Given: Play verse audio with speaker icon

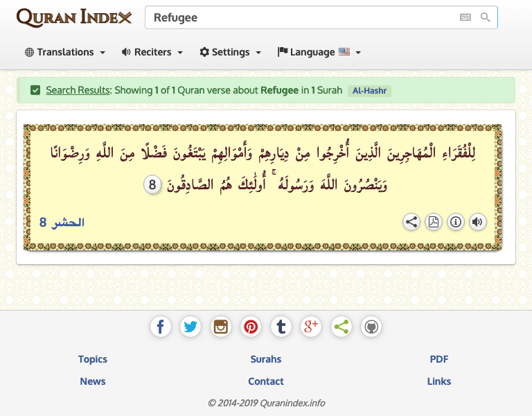Looking at the screenshot, I should click(x=477, y=222).
